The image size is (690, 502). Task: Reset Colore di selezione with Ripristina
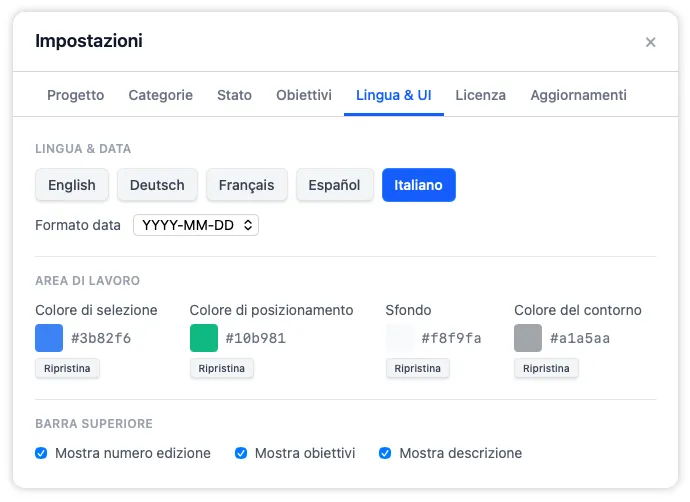(x=67, y=368)
